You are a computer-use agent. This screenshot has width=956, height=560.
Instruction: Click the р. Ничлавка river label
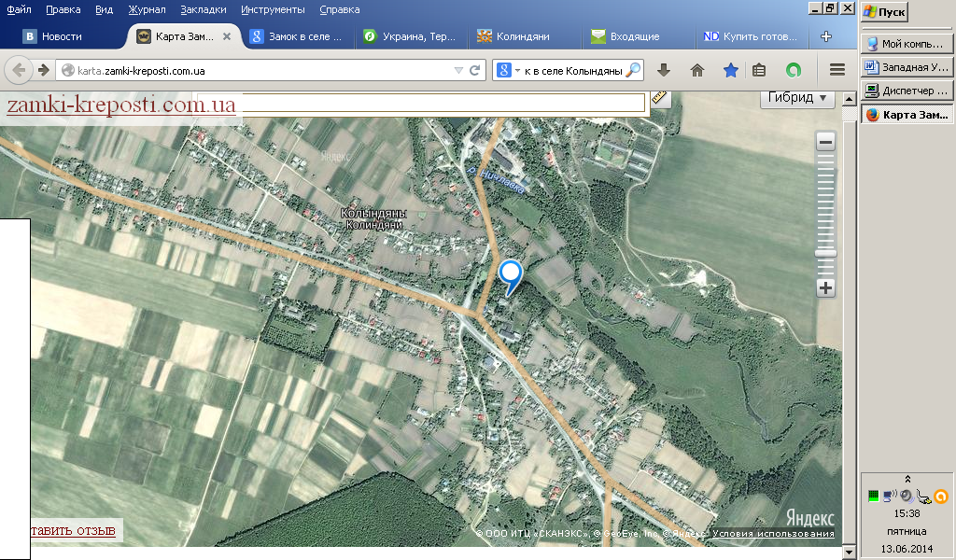click(497, 180)
